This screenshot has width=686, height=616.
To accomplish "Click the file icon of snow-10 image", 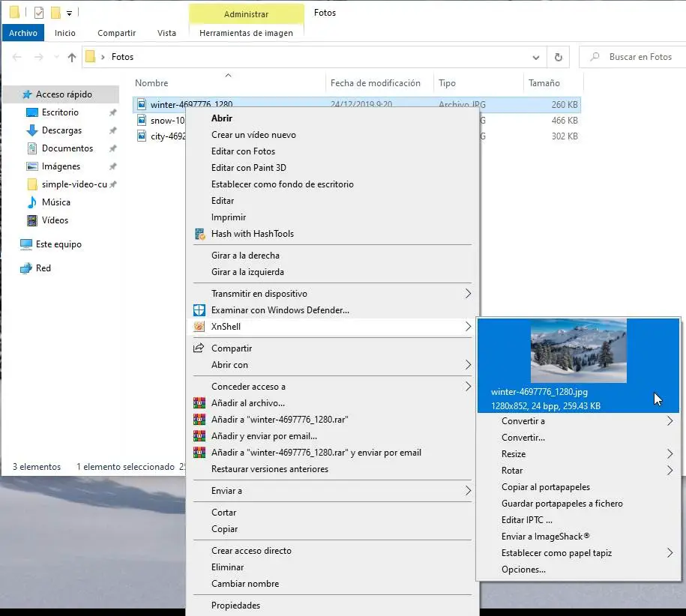I will (x=142, y=120).
